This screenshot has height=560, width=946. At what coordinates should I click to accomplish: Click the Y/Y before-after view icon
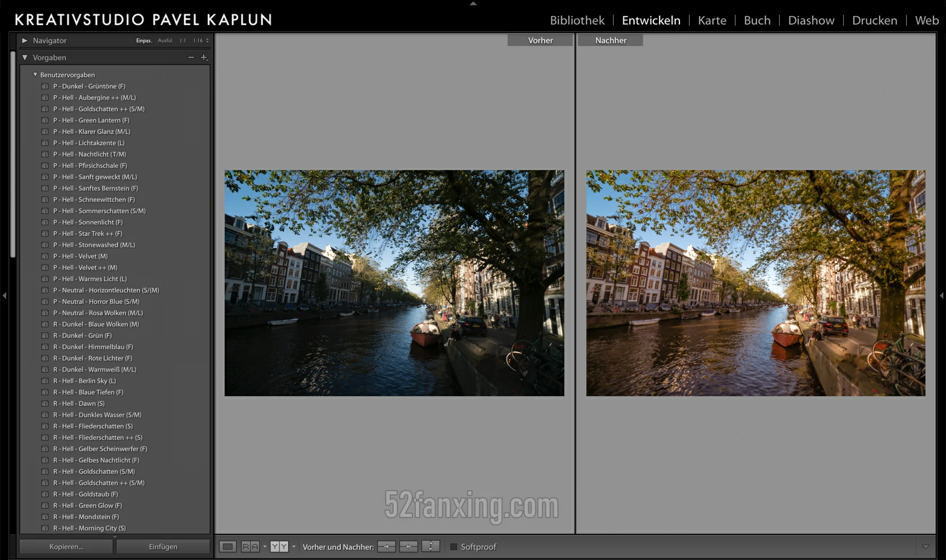click(x=279, y=546)
